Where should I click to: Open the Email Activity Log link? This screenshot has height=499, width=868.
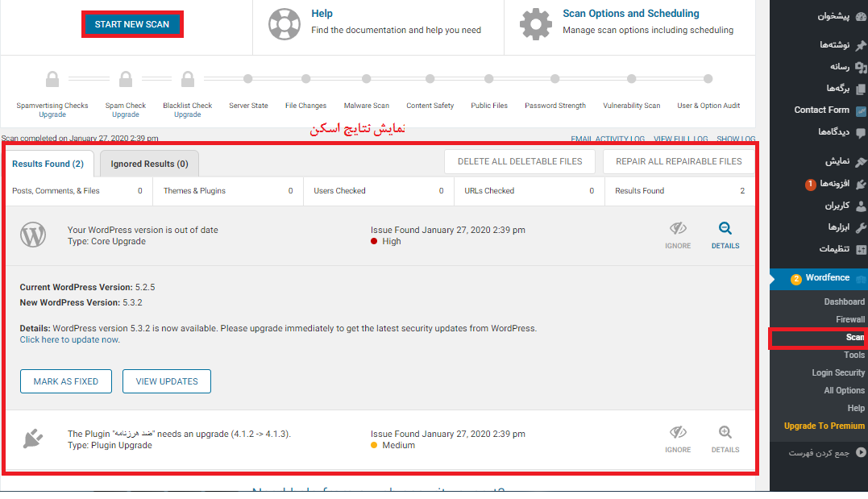coord(608,139)
